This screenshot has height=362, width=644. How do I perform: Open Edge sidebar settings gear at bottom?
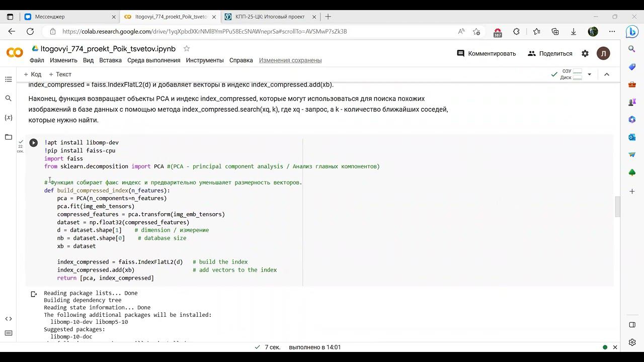[632, 342]
